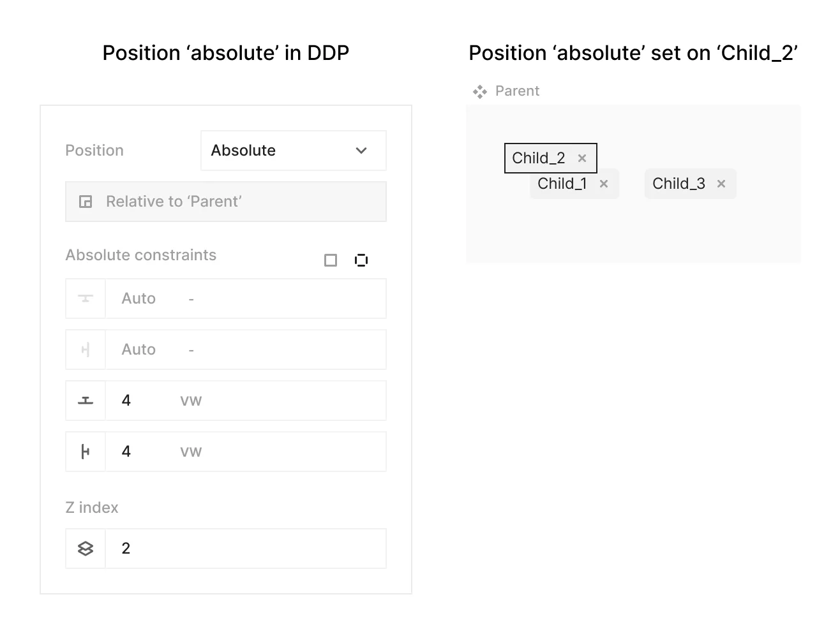Click the Position label

(x=94, y=151)
